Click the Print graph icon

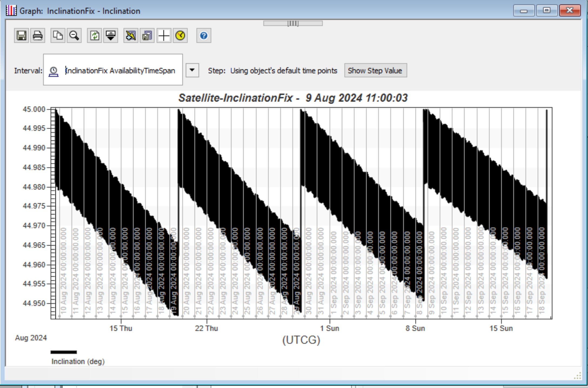[x=38, y=36]
